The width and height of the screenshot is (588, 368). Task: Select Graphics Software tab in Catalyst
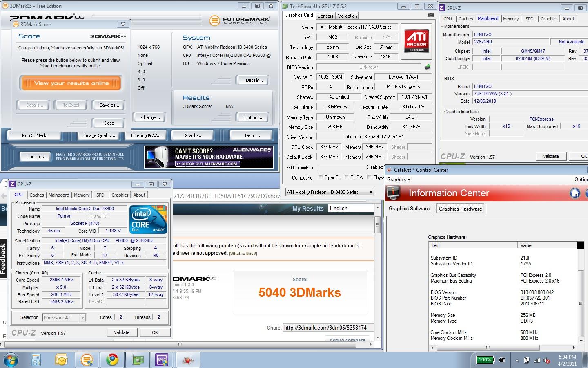point(409,209)
